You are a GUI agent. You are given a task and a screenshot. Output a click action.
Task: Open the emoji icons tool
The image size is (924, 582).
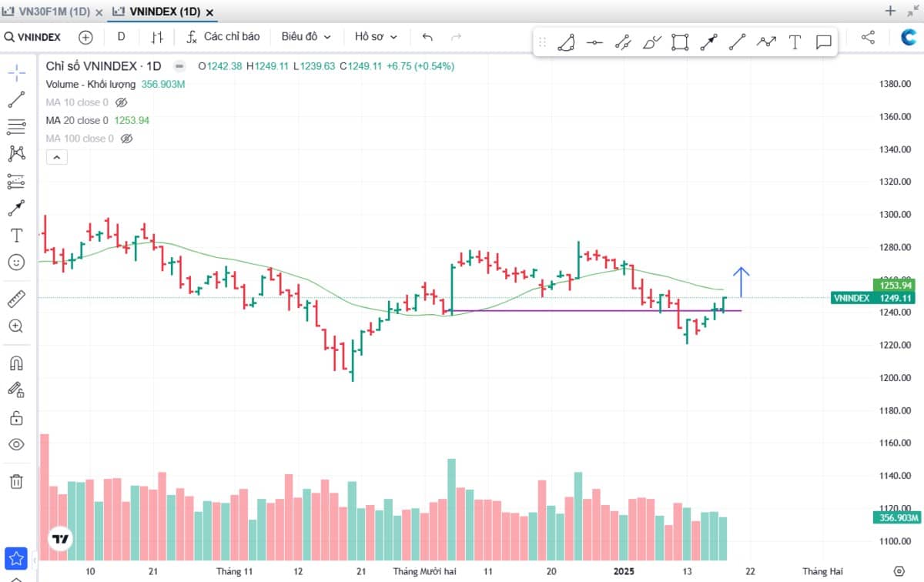click(x=16, y=263)
